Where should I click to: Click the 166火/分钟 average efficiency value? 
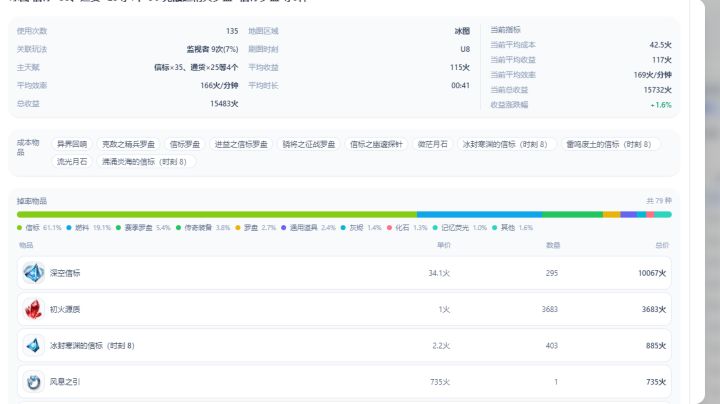pos(219,85)
